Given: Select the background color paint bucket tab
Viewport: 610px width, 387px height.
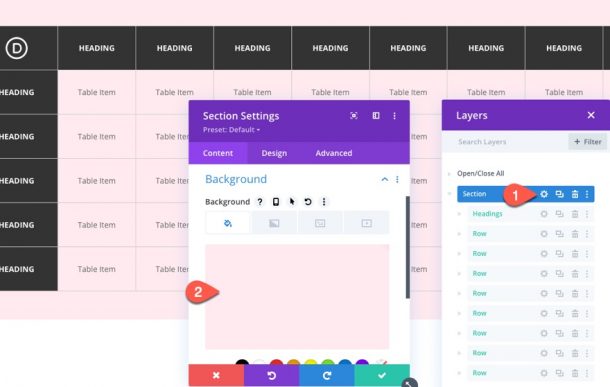Looking at the screenshot, I should [228, 223].
